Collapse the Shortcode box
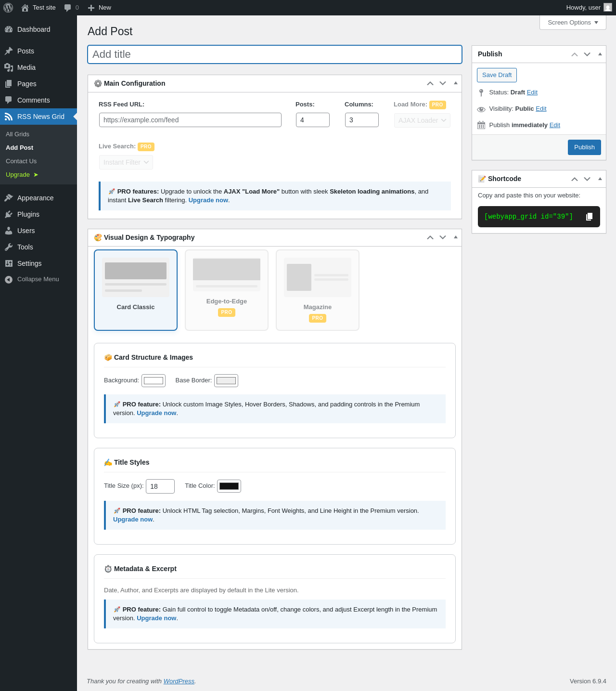Viewport: 616px width, 691px height. pyautogui.click(x=600, y=179)
